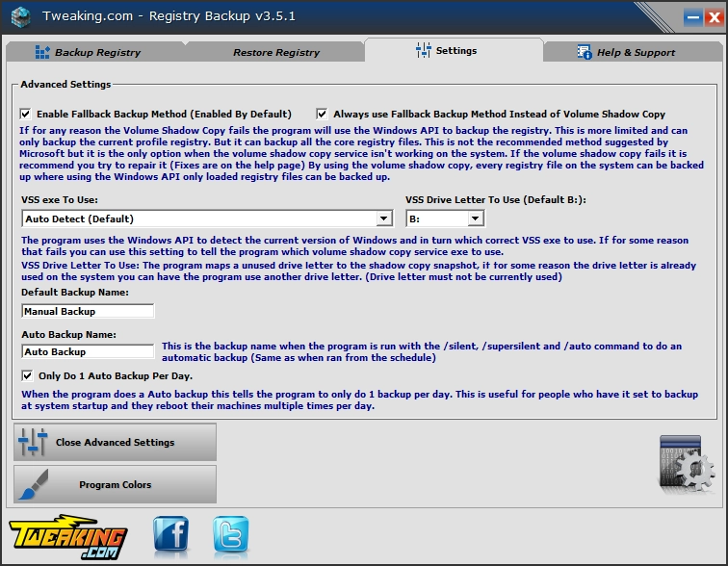Click the sliders icon on Close Advanced Settings
The width and height of the screenshot is (728, 566).
33,442
